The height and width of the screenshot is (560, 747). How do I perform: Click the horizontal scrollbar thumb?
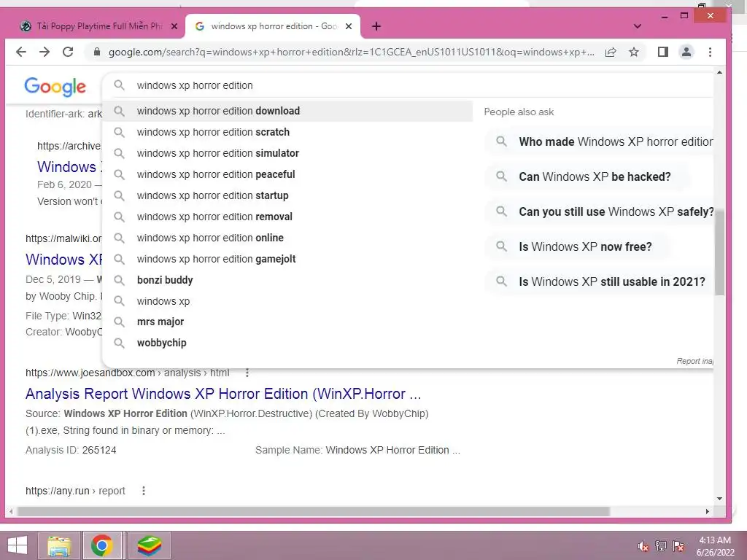point(314,511)
